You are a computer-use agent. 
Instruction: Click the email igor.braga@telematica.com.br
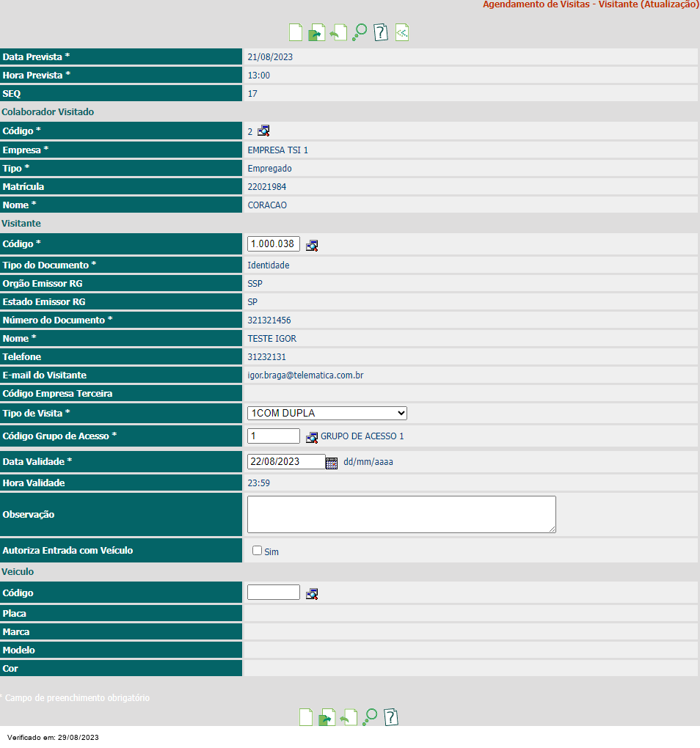coord(305,375)
